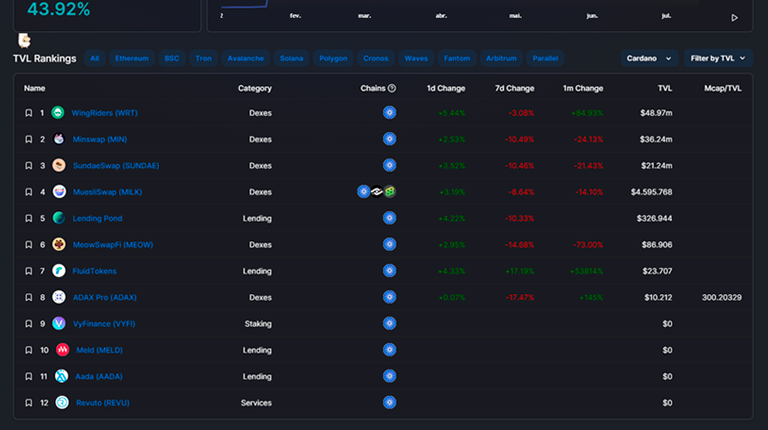Select the Cronos chain tab

[376, 58]
